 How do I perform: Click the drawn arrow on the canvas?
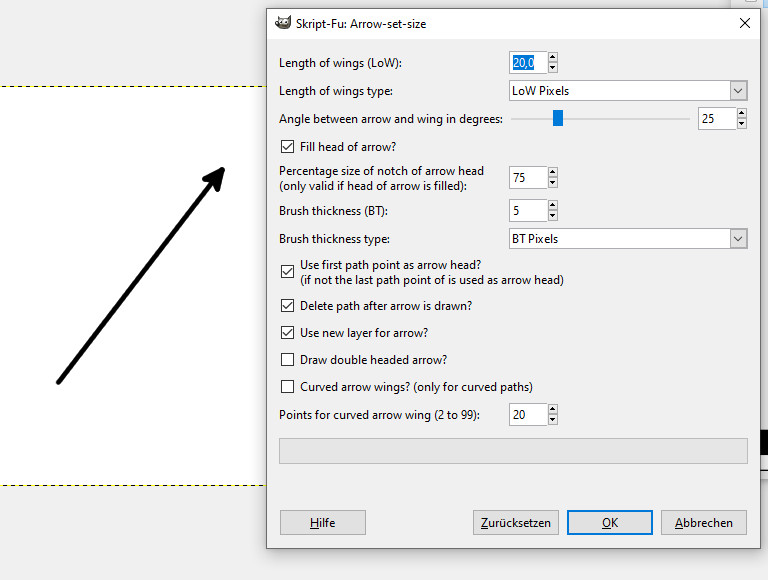[x=140, y=276]
